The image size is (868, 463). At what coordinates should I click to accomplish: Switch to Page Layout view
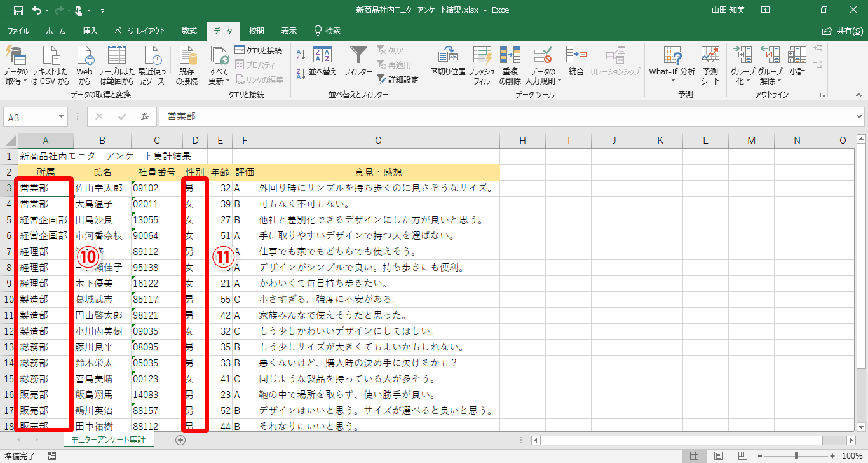(717, 455)
